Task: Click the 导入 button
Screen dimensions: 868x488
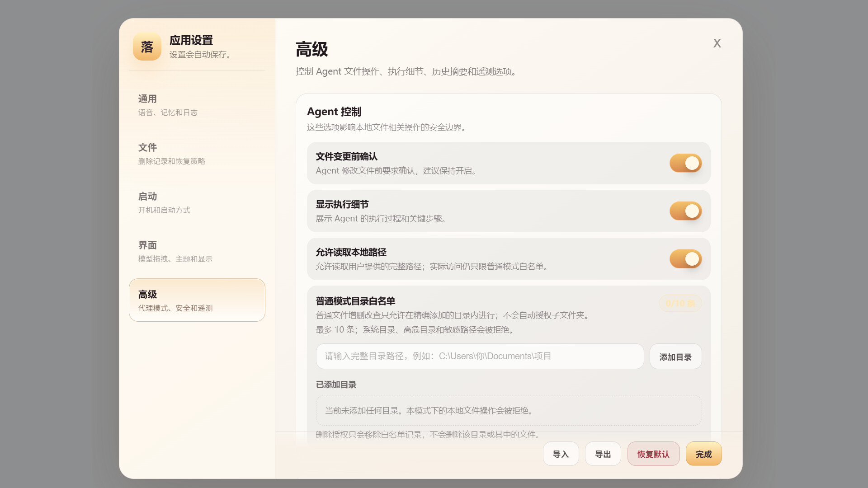Action: tap(561, 454)
